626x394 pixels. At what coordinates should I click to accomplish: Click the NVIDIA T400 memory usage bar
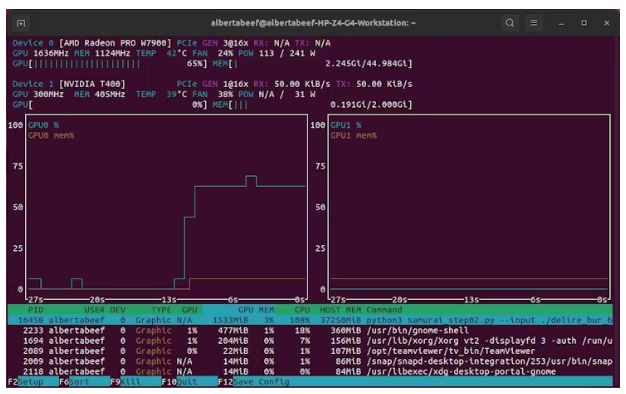[312, 105]
